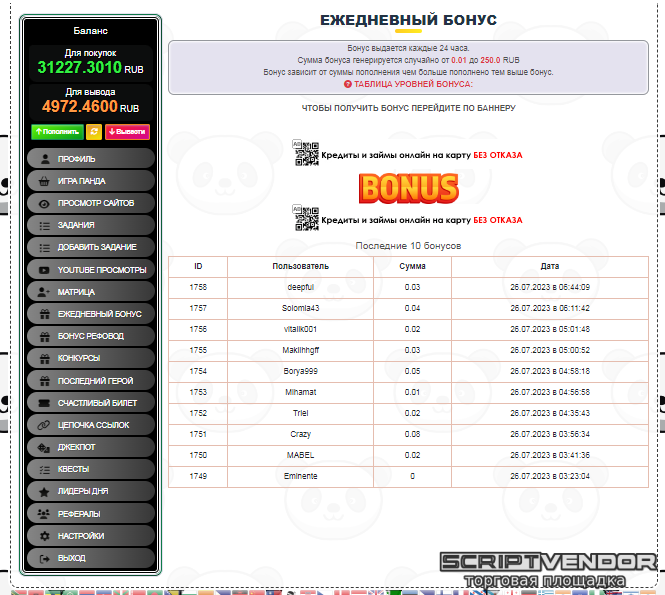Click the chain link icon for Цепочка ссылок
This screenshot has width=665, height=595.
click(44, 425)
